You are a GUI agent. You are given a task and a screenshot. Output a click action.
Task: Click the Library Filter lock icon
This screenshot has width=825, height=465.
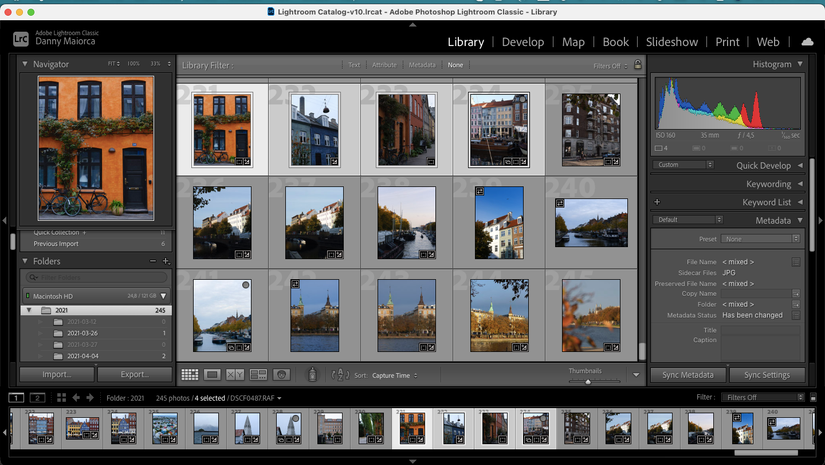click(x=638, y=65)
